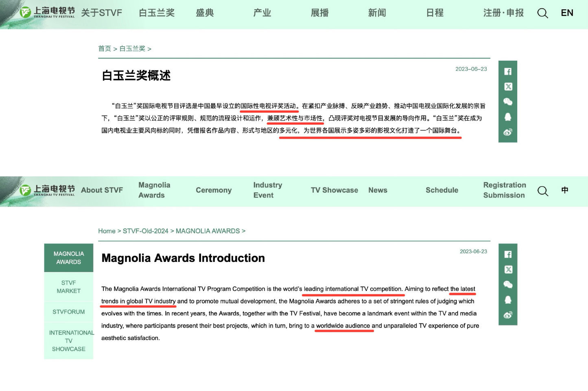Open the 日程 menu item
Viewport: 588px width, 391px height.
(435, 13)
